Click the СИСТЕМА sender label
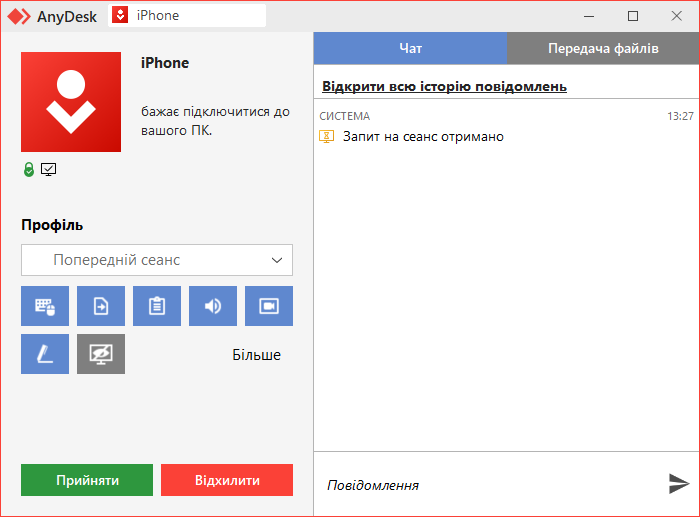700x517 pixels. [x=345, y=116]
